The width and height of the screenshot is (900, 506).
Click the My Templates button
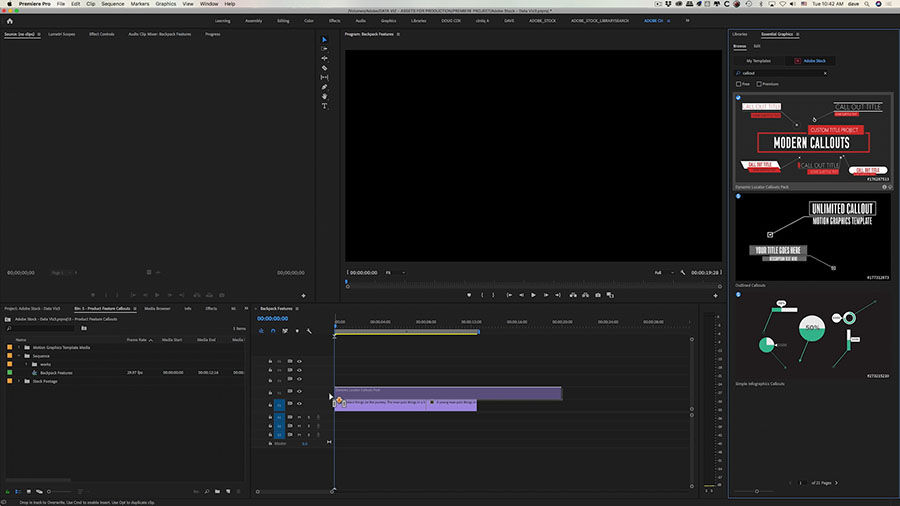[758, 61]
